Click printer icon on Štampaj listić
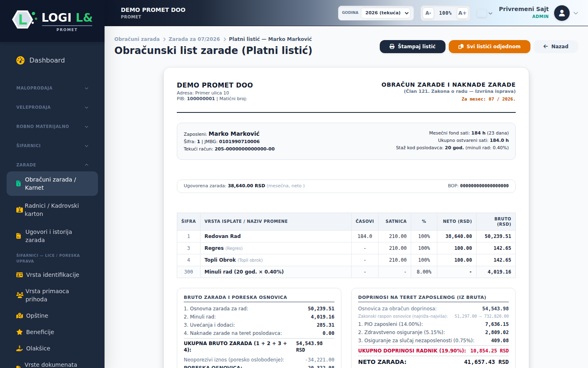 coord(392,47)
